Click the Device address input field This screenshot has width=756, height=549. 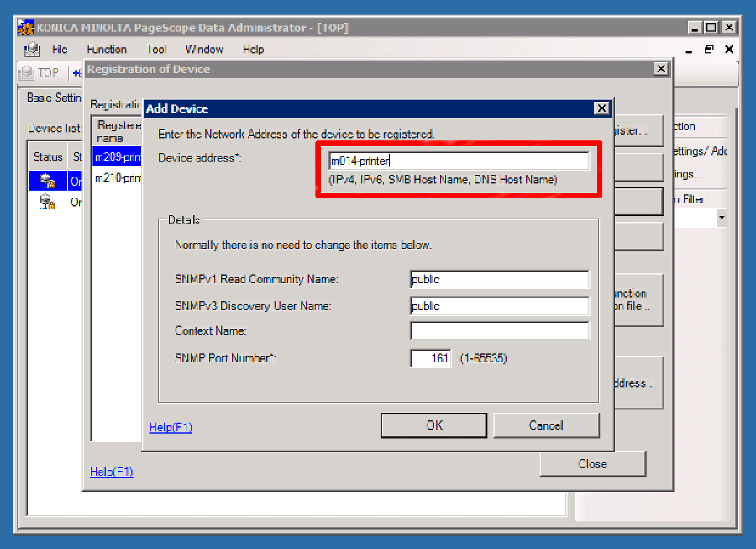click(x=459, y=161)
